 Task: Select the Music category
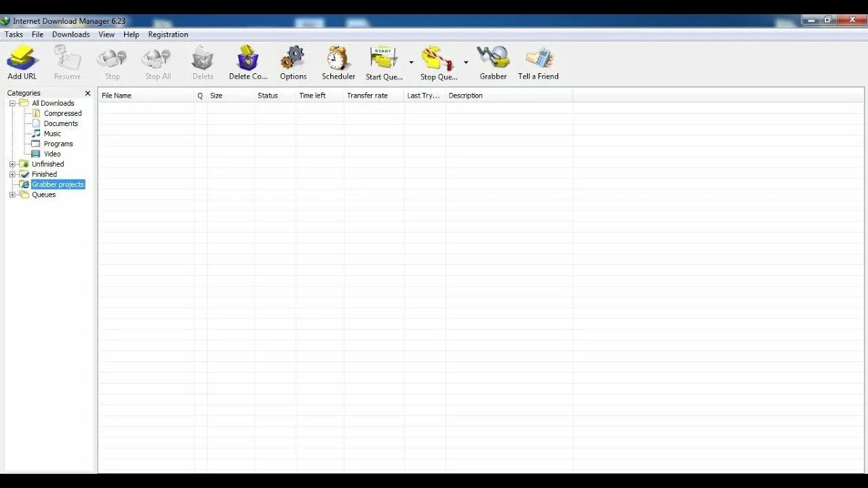pos(52,134)
